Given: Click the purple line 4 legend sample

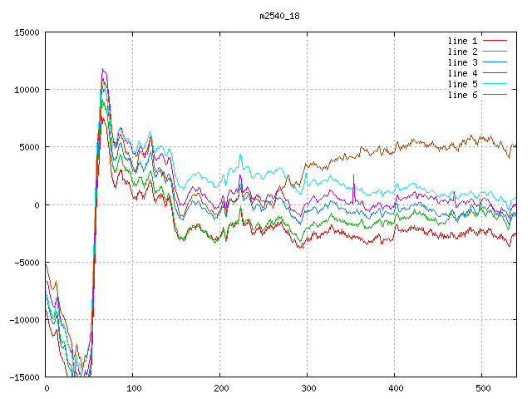Looking at the screenshot, I should 495,73.
